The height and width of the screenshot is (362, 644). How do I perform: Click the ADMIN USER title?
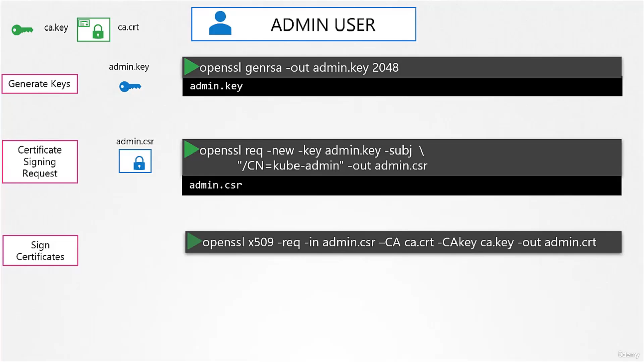323,24
